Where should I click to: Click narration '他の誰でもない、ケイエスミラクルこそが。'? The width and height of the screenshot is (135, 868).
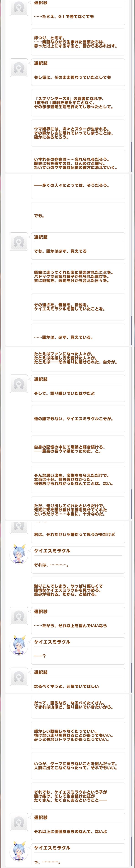click(x=78, y=419)
